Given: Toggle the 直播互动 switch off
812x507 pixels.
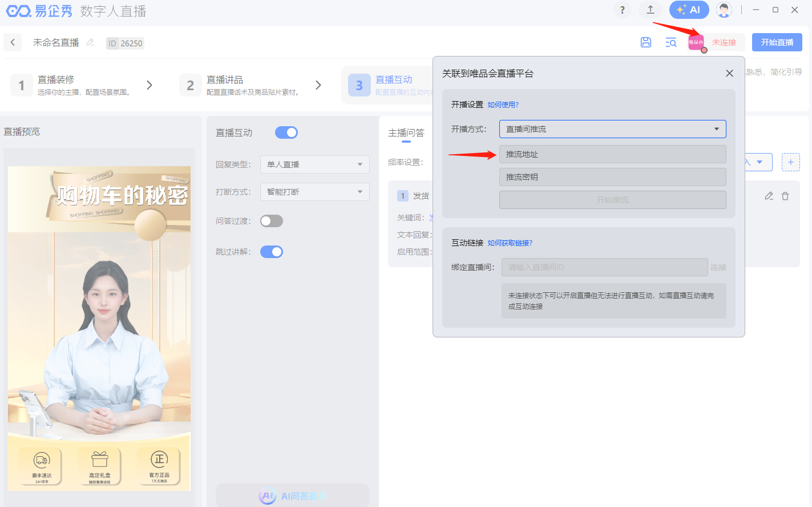Looking at the screenshot, I should [286, 132].
